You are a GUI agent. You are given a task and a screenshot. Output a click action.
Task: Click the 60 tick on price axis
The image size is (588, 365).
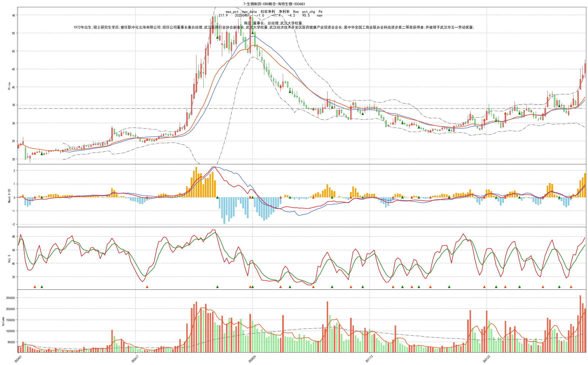click(14, 15)
